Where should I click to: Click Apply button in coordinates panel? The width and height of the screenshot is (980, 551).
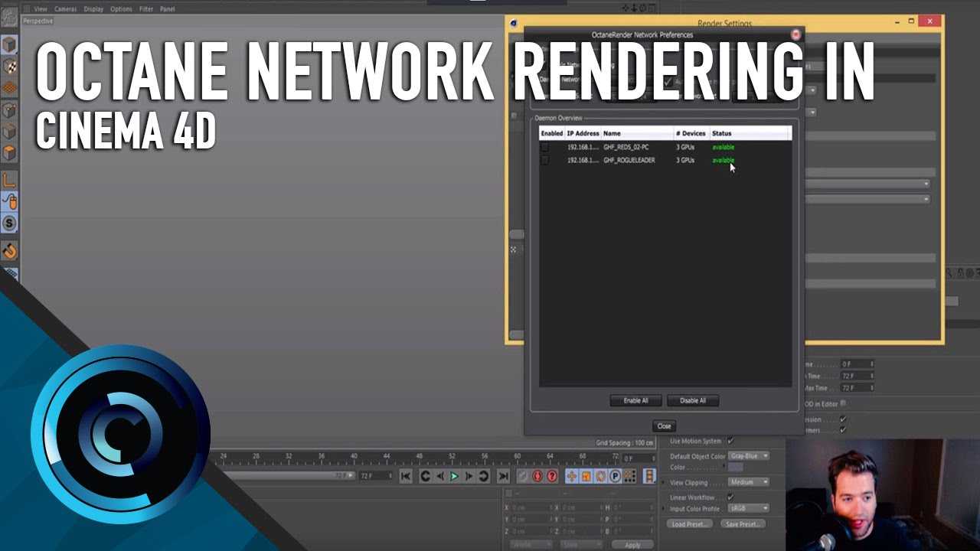click(632, 545)
